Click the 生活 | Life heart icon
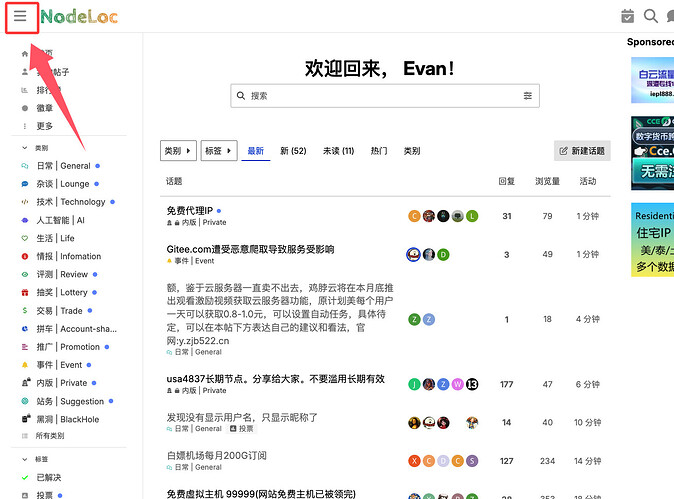 click(x=25, y=238)
